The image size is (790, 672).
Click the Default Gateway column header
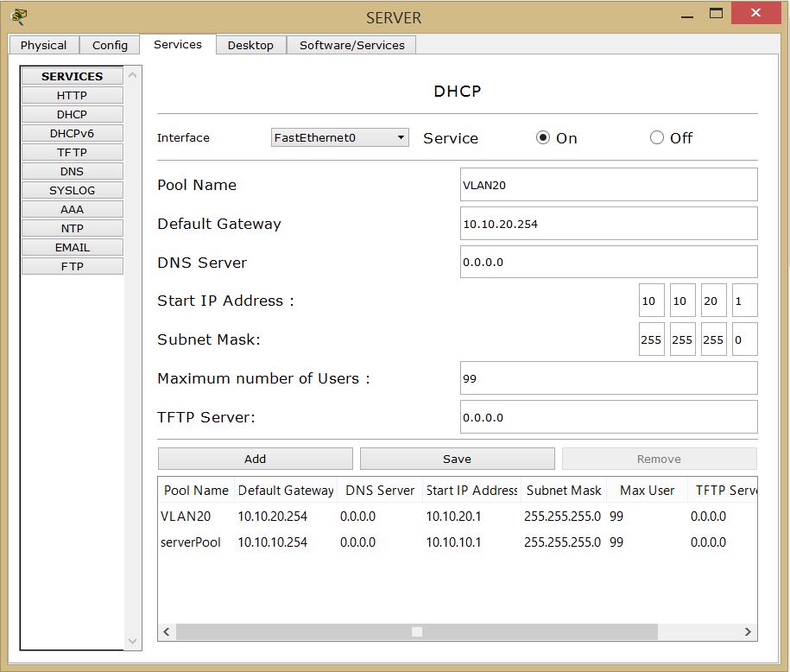286,490
